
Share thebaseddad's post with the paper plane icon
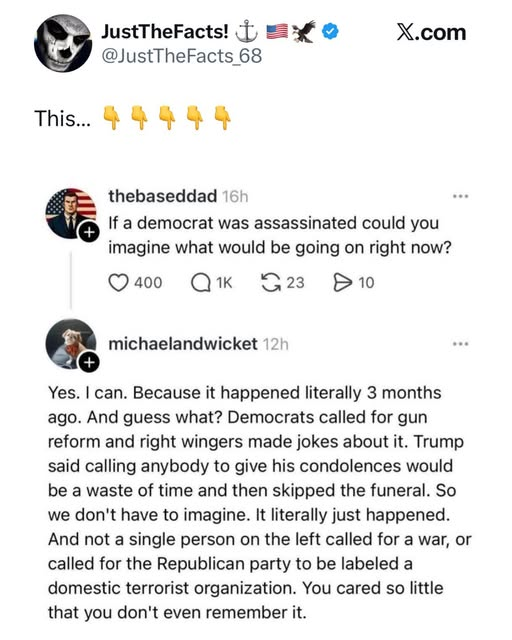coord(342,282)
